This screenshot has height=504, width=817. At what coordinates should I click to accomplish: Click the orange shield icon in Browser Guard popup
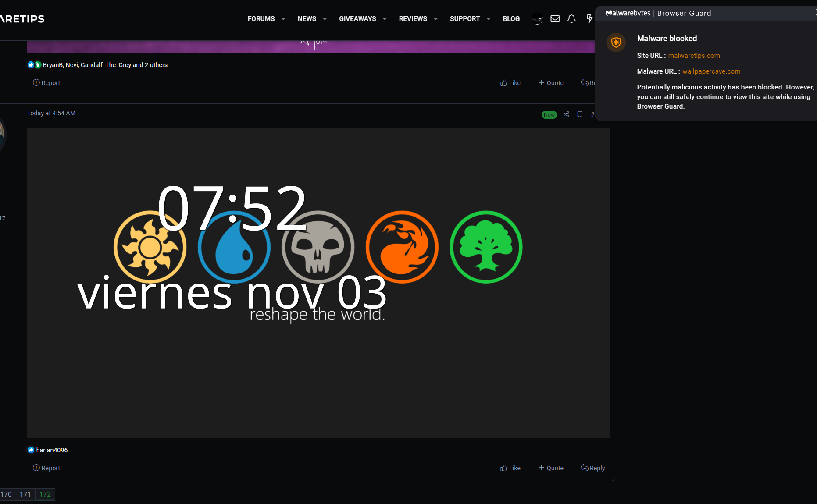(x=616, y=43)
